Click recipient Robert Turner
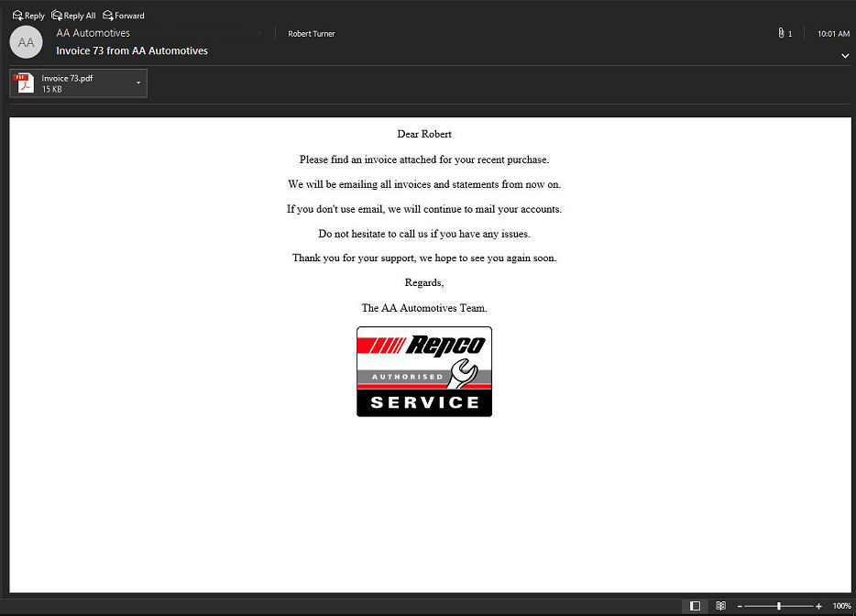This screenshot has height=616, width=856. pos(312,34)
